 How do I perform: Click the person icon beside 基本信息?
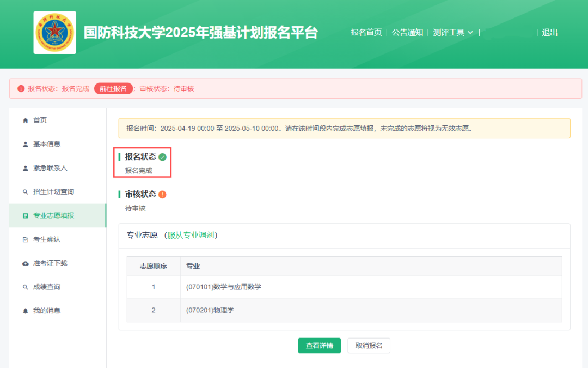coord(26,144)
